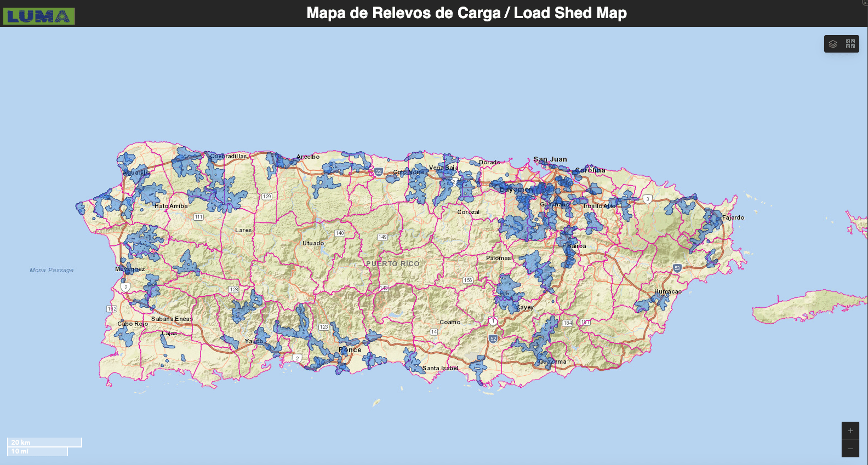
Task: Click the Route 52 highway shield
Action: (x=493, y=339)
